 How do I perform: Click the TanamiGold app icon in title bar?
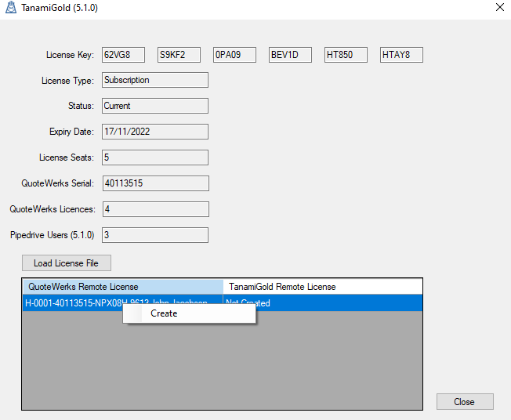pyautogui.click(x=11, y=8)
